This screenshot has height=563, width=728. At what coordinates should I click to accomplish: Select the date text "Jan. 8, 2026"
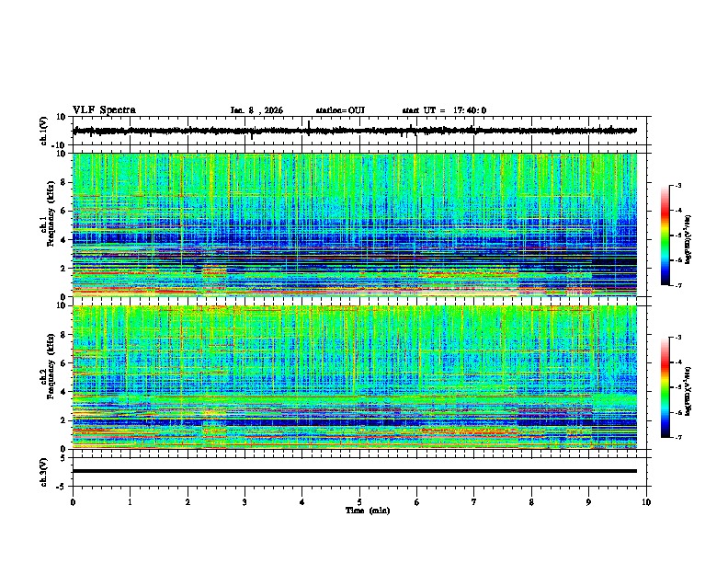tap(256, 110)
